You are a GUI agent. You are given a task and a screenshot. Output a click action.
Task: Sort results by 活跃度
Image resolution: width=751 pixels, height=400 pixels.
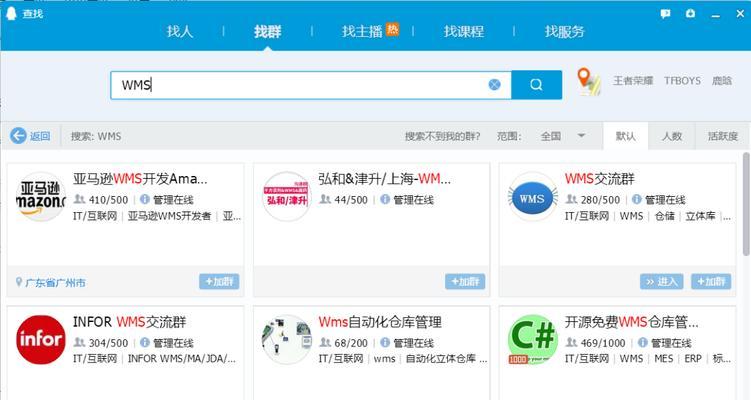(x=723, y=136)
